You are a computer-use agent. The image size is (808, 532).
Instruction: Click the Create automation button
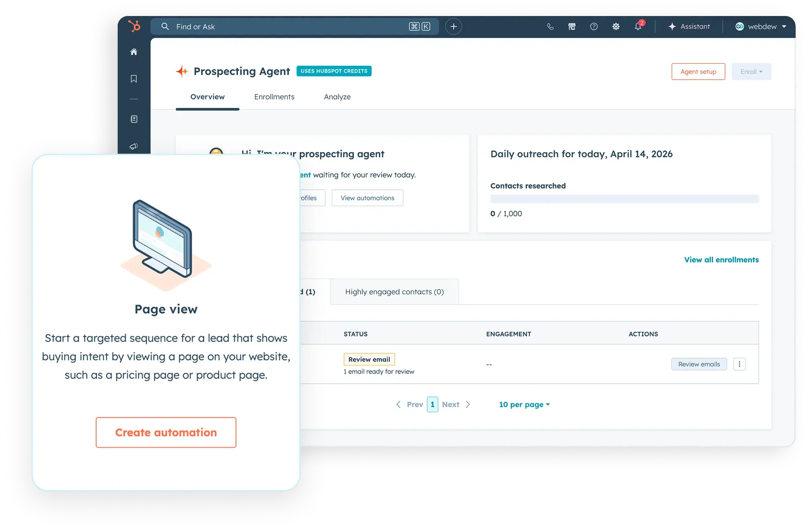click(x=166, y=433)
